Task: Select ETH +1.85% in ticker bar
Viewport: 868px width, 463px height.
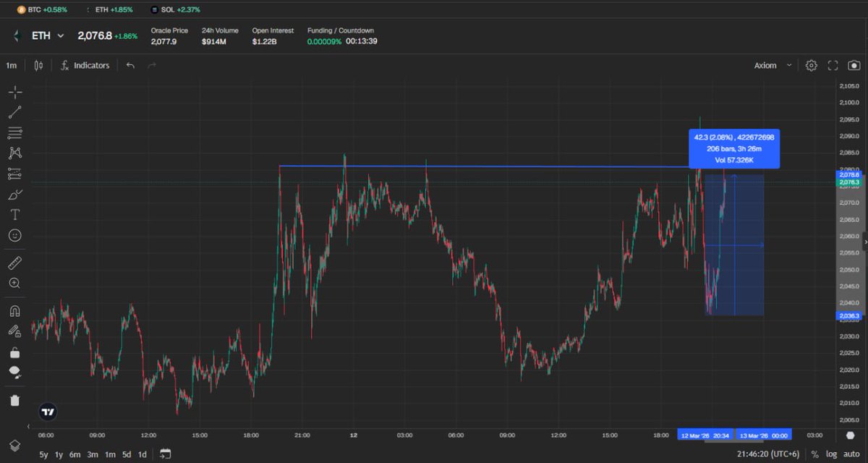Action: (x=109, y=9)
